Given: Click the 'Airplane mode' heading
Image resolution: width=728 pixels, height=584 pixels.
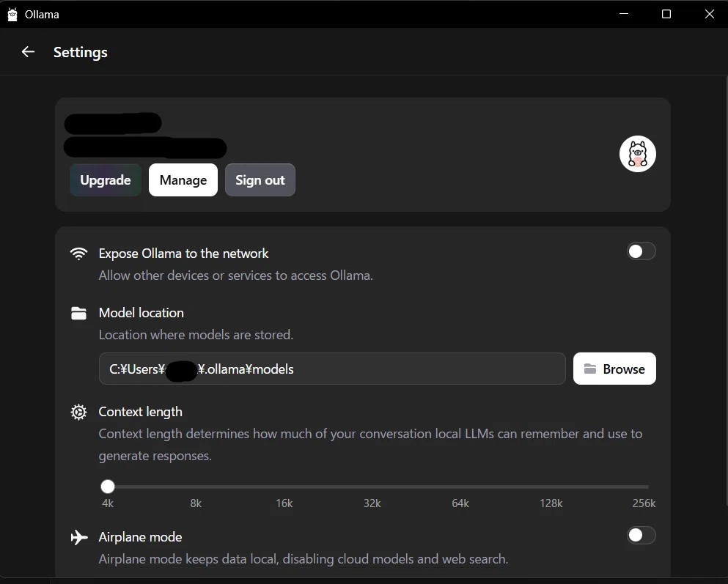Looking at the screenshot, I should (140, 537).
